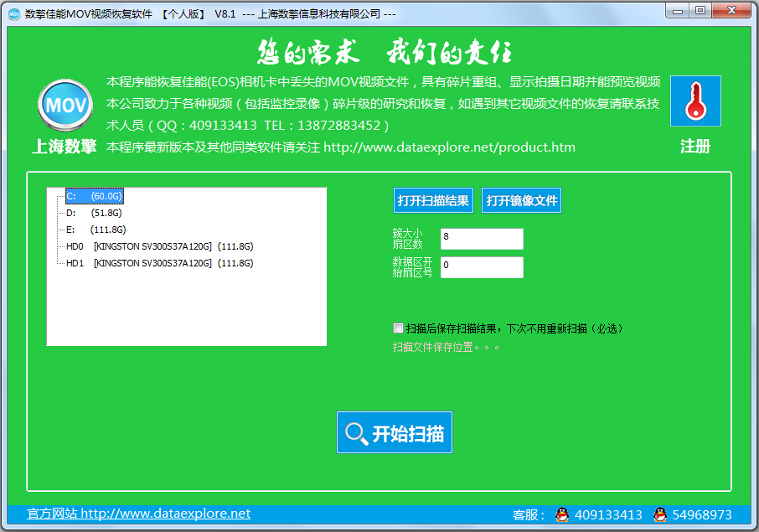Click the data area start sector field
Viewport: 759px width, 532px height.
pyautogui.click(x=481, y=267)
